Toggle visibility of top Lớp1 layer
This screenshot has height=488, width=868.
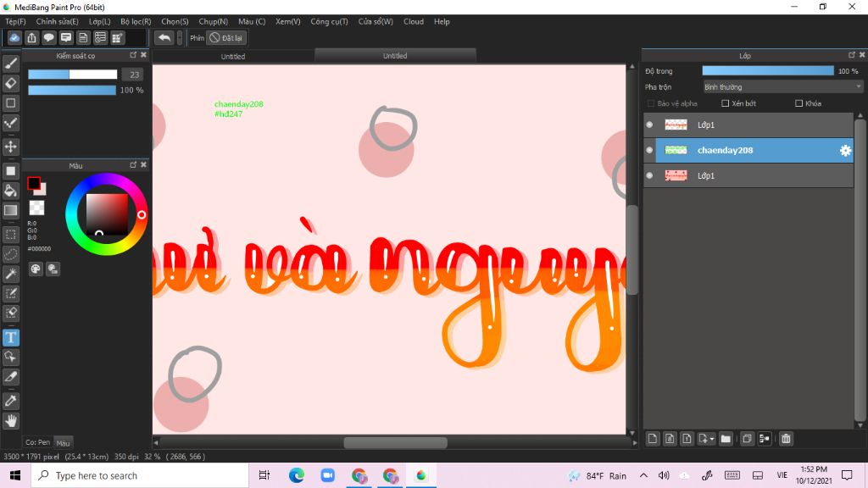649,125
